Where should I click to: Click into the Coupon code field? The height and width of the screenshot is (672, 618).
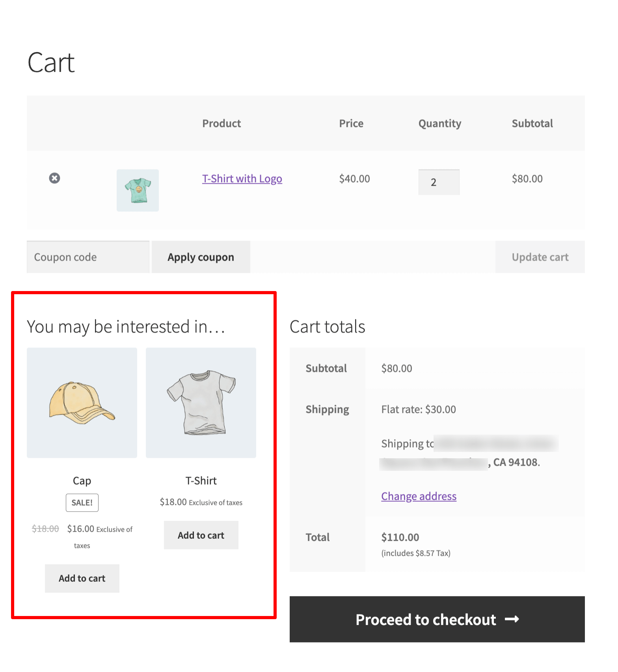click(88, 257)
